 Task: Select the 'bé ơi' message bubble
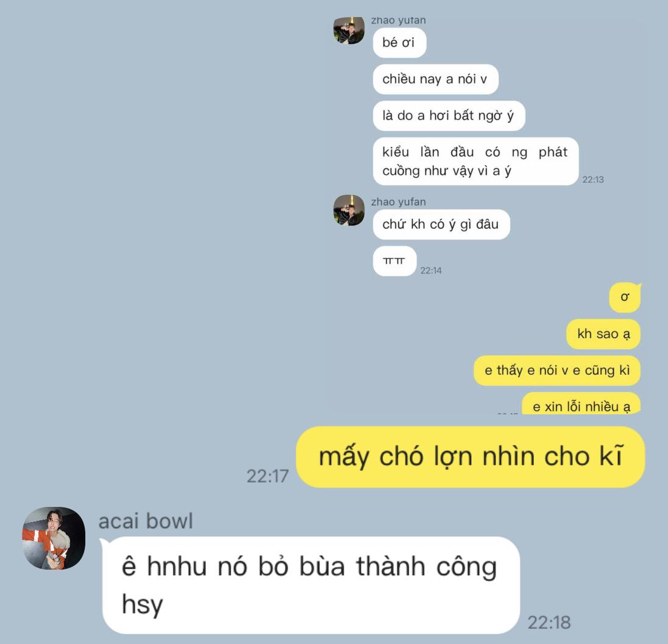(399, 43)
